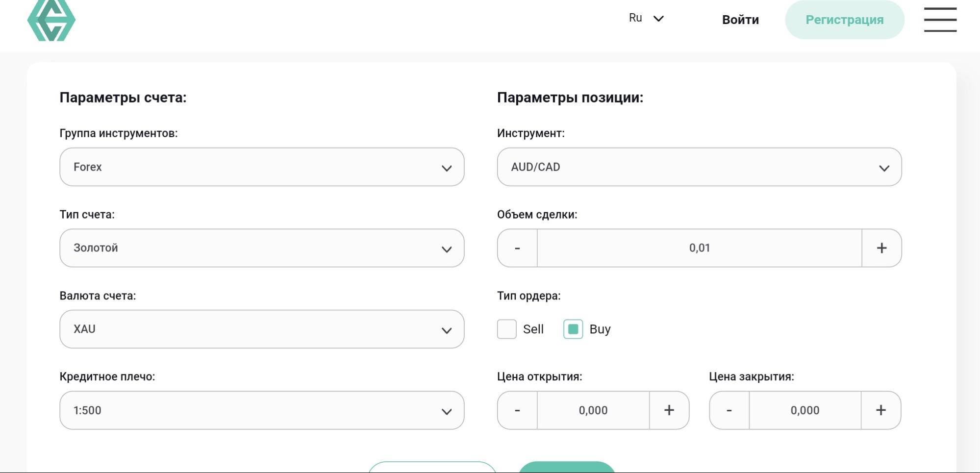The width and height of the screenshot is (980, 473).
Task: Open the Валюта счета XAU dropdown
Action: pyautogui.click(x=262, y=329)
